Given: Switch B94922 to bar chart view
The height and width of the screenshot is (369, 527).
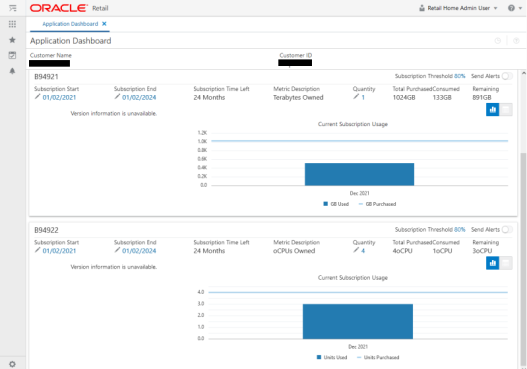Looking at the screenshot, I should (x=493, y=263).
